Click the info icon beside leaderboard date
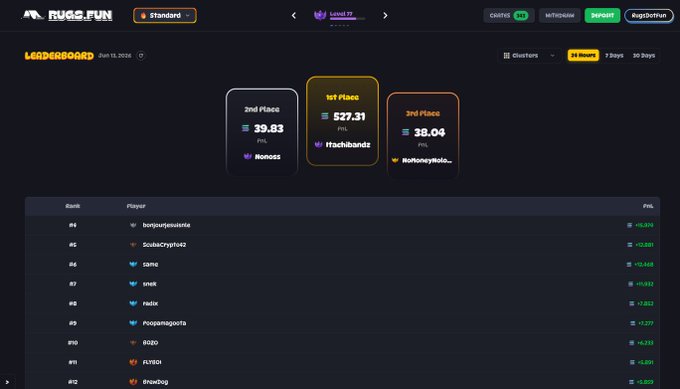The width and height of the screenshot is (680, 389). [141, 56]
